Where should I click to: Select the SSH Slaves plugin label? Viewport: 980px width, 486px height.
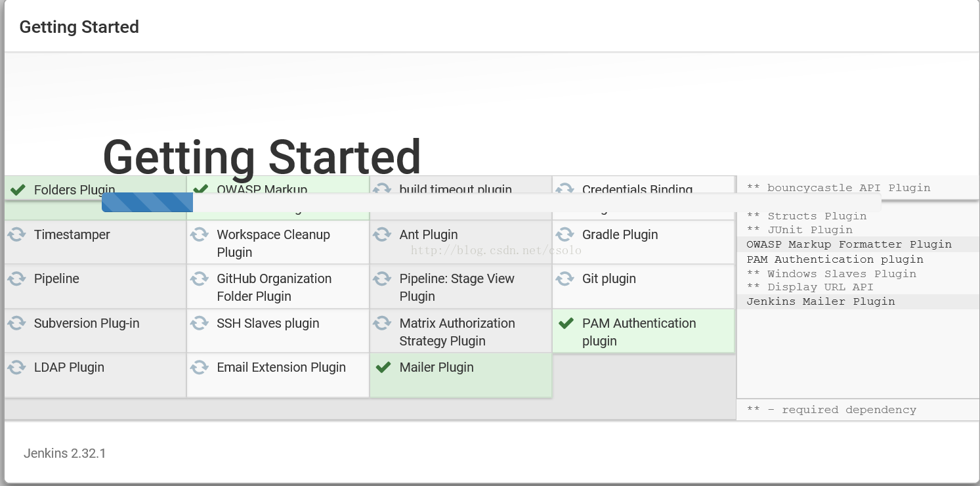tap(268, 323)
